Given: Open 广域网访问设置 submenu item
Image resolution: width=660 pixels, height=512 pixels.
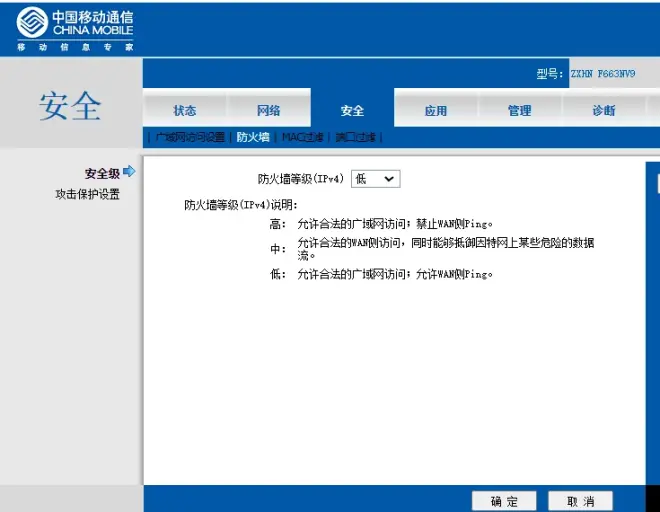Looking at the screenshot, I should [190, 138].
